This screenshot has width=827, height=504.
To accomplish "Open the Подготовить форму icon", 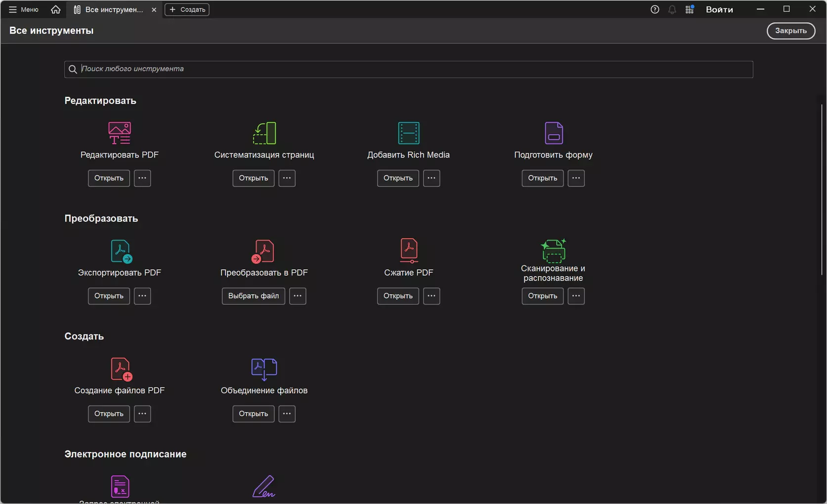I will click(554, 133).
